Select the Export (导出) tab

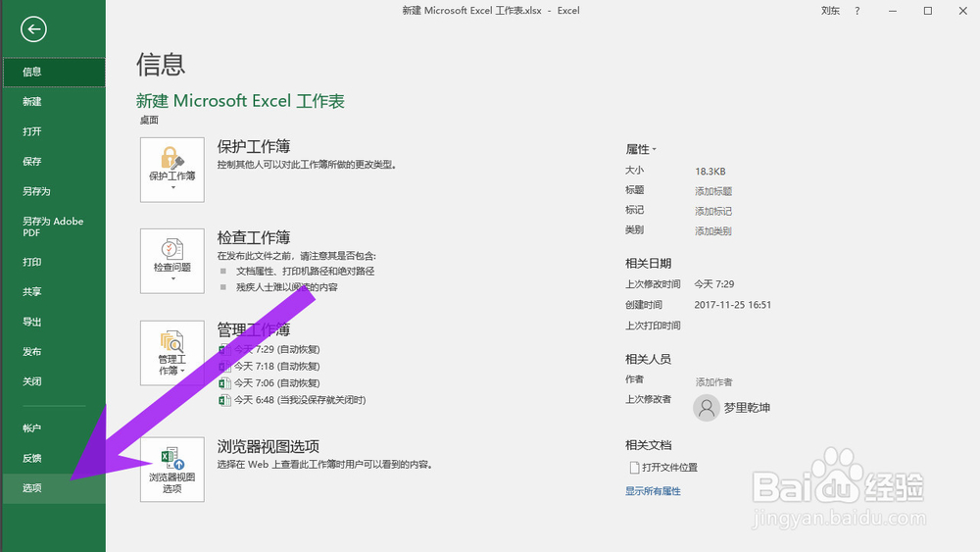pos(54,322)
